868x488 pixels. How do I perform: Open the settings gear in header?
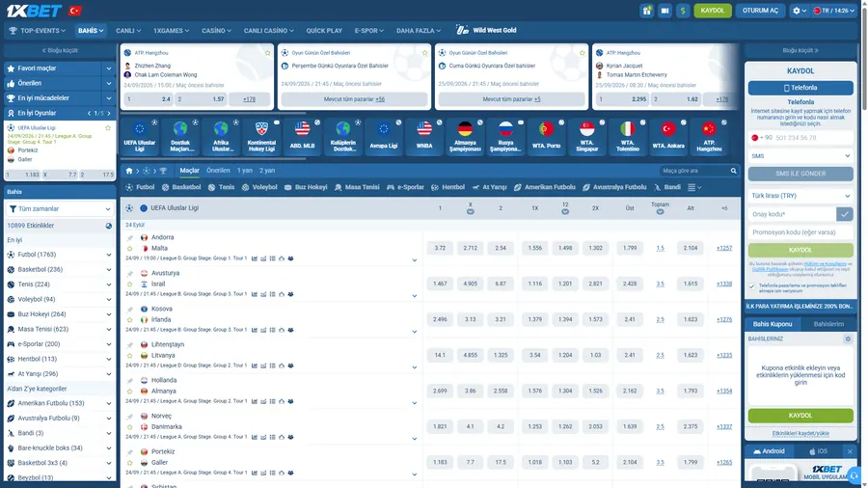point(800,11)
